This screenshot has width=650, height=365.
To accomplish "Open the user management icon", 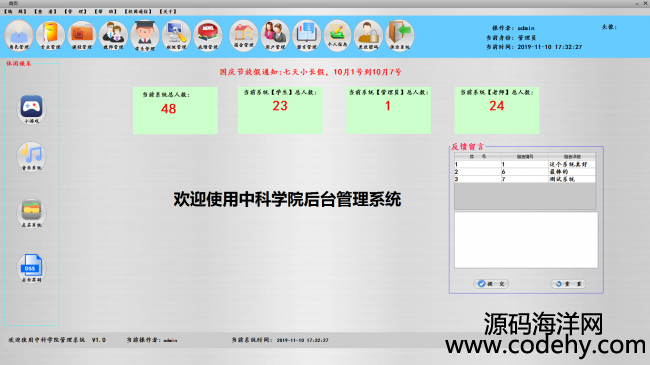I will pos(275,36).
